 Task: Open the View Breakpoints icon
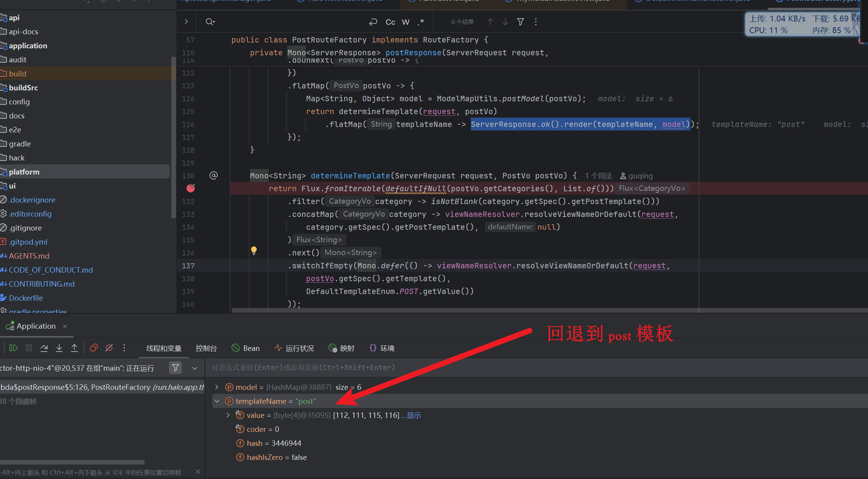[94, 348]
